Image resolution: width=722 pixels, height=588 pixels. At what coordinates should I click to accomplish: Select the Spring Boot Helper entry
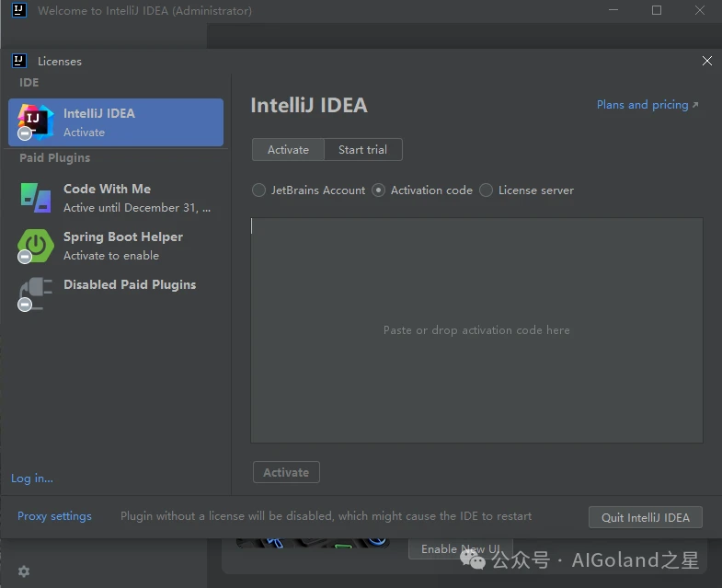click(x=116, y=246)
